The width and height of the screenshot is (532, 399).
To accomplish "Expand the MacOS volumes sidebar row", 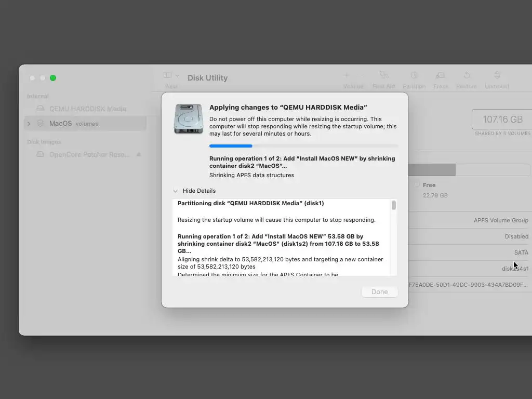I will (x=29, y=124).
